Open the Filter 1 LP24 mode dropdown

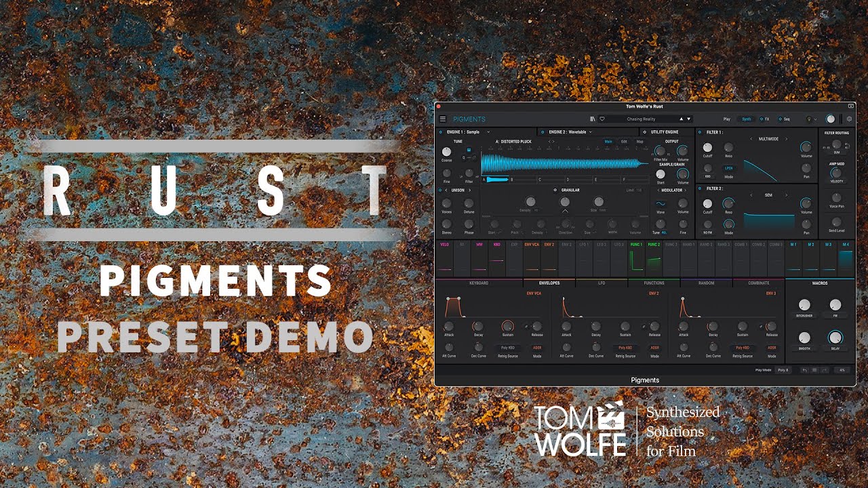click(x=728, y=167)
